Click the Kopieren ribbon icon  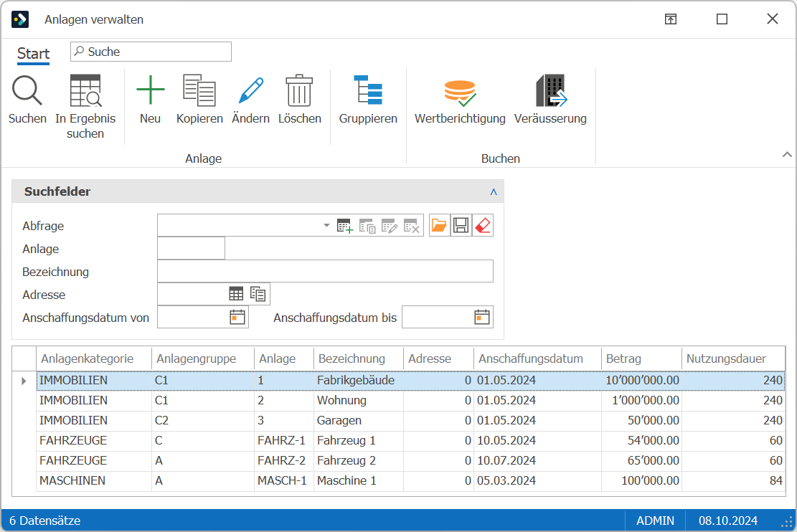pos(199,90)
